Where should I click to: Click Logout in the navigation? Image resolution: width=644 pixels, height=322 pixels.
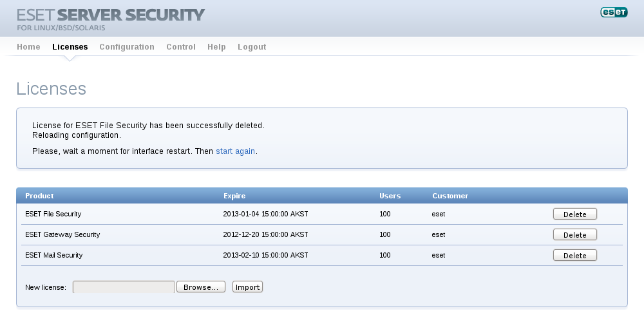pyautogui.click(x=252, y=47)
